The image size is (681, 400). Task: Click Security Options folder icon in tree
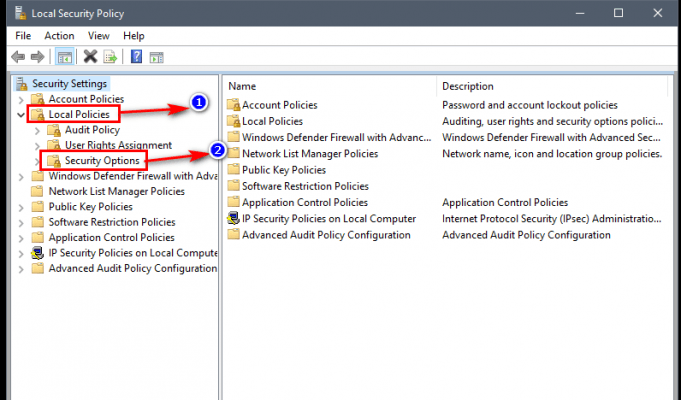click(54, 161)
